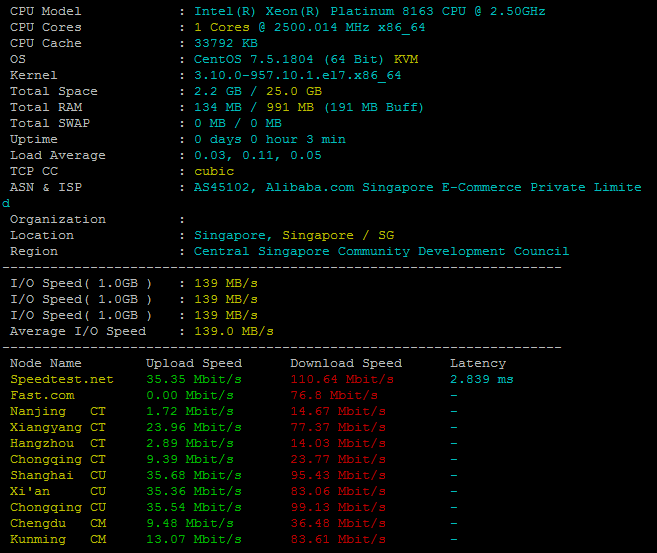This screenshot has height=553, width=657.
Task: Click the Shanghai CU download speed
Action: (x=338, y=475)
